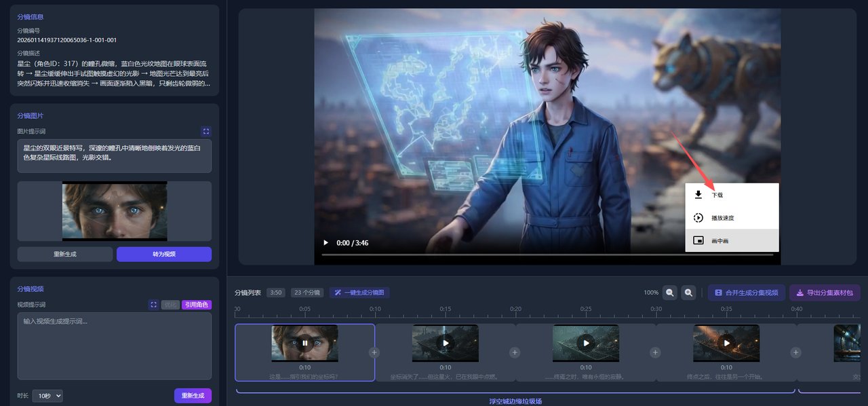Open the 时长 duration dropdown
This screenshot has height=406, width=868.
click(47, 396)
